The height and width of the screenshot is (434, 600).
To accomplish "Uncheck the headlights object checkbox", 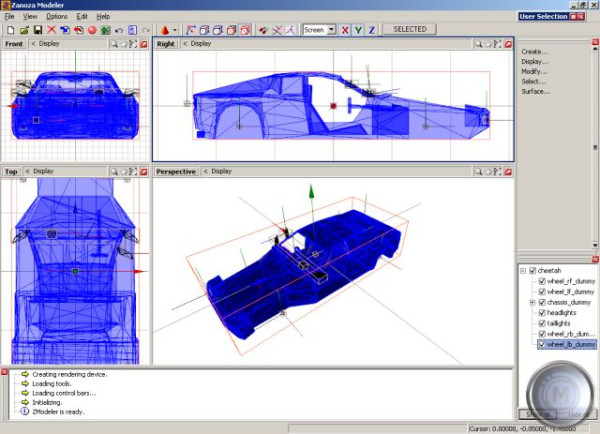I will pos(542,312).
